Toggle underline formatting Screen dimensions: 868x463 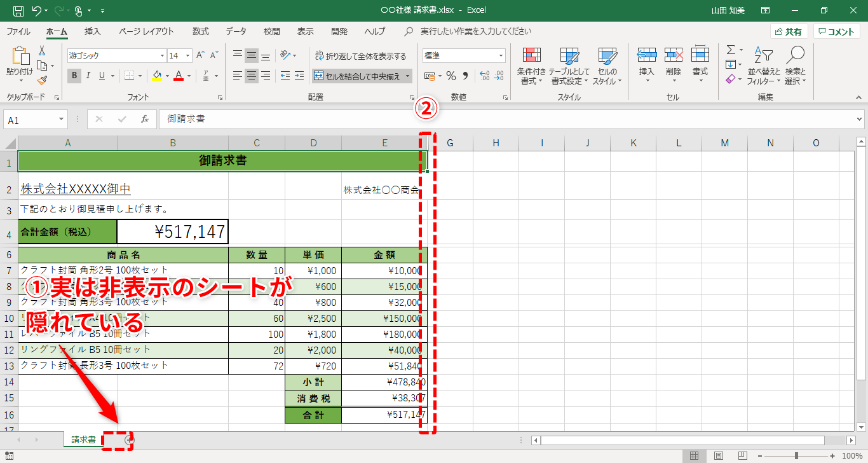pos(102,76)
